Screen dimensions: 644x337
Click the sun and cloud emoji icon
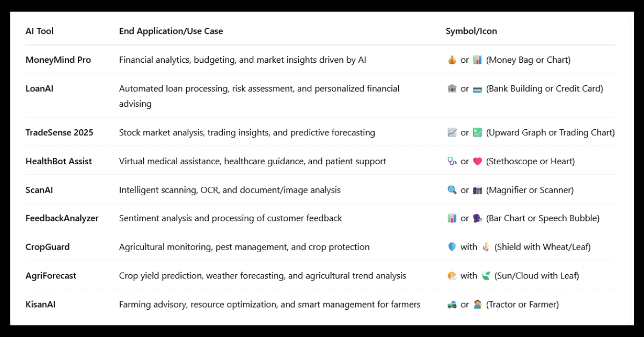(x=452, y=276)
